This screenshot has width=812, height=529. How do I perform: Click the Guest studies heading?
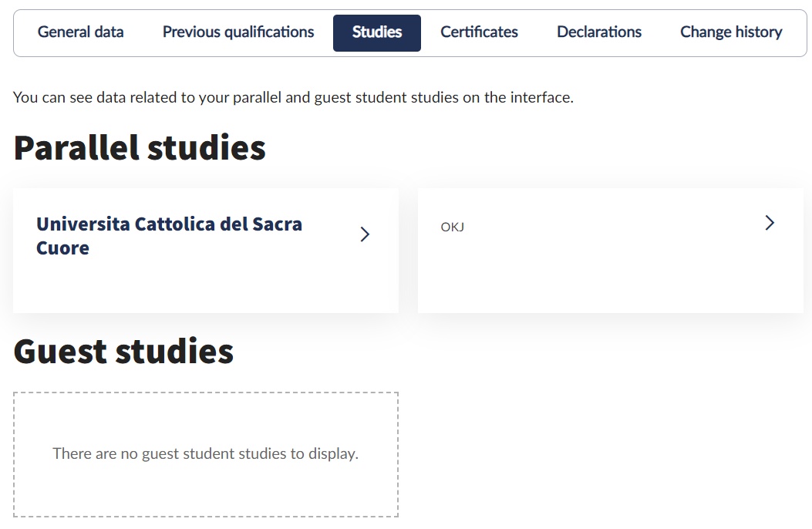(x=123, y=352)
